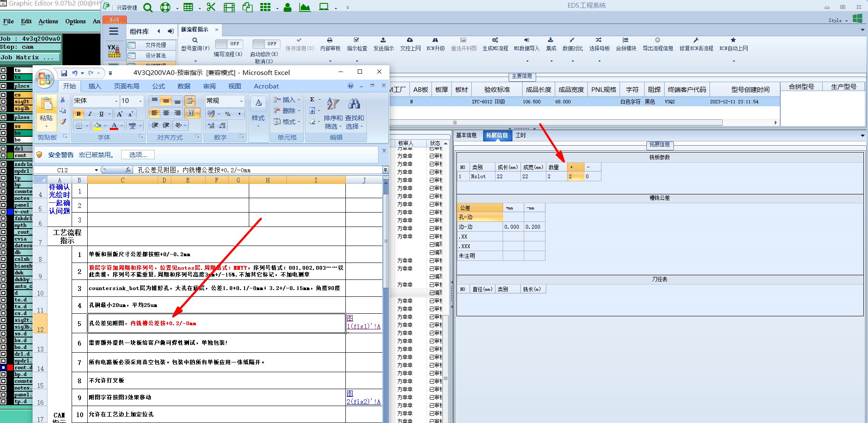Click the green user icon in EDS toolbar
This screenshot has width=868, height=423.
coord(287,7)
